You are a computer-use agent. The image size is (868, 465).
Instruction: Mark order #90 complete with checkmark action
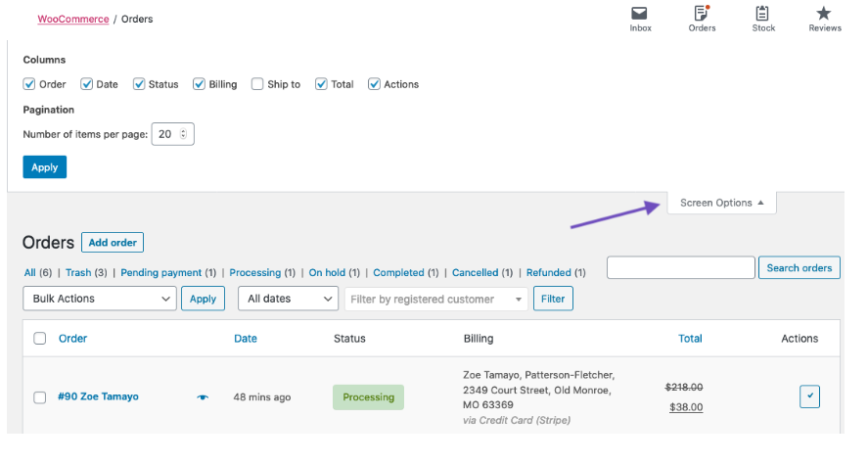(809, 396)
